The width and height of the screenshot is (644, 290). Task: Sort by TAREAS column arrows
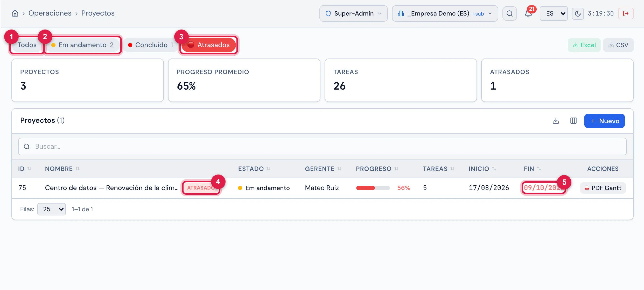point(452,169)
